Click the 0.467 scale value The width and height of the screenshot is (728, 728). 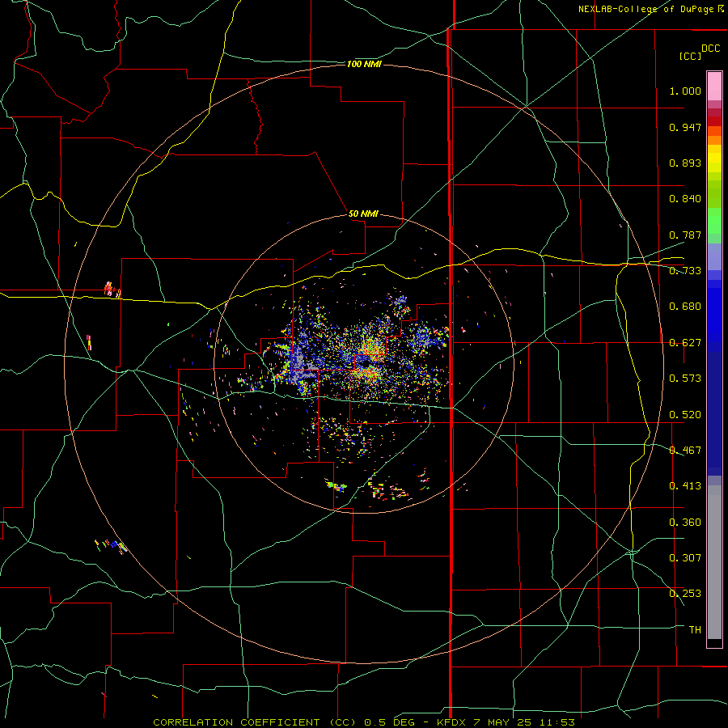click(x=685, y=451)
